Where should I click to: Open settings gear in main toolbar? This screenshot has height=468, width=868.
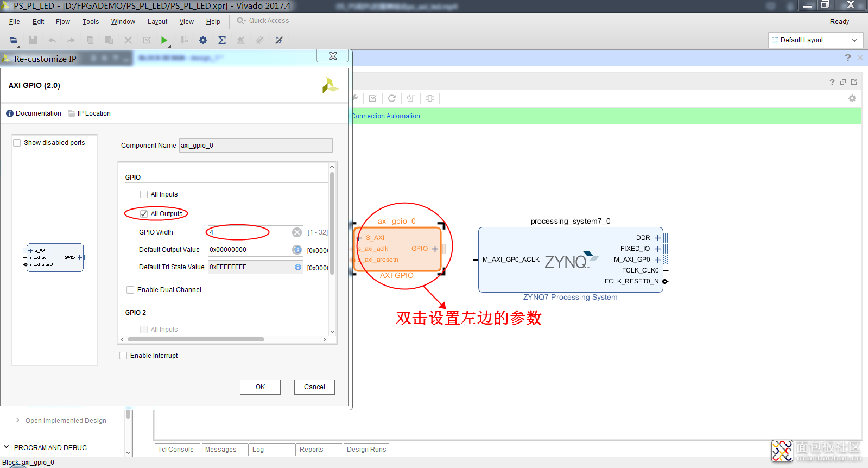[203, 40]
